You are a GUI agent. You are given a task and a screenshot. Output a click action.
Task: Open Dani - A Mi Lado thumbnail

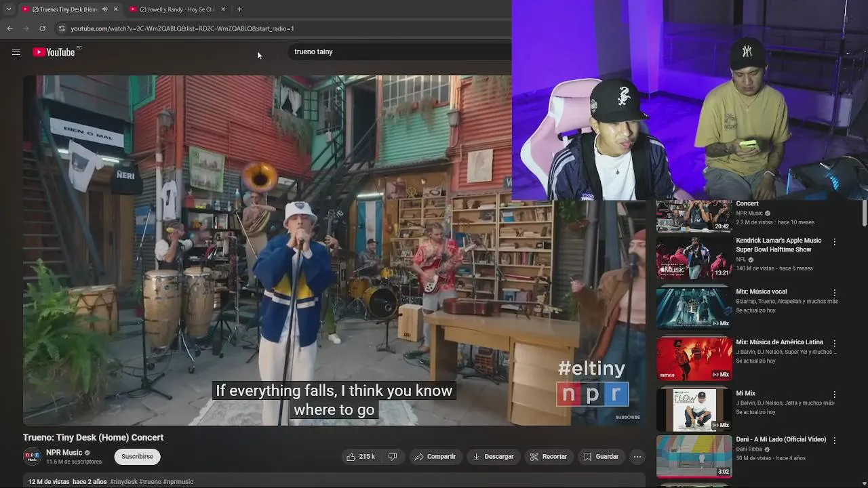pos(694,456)
